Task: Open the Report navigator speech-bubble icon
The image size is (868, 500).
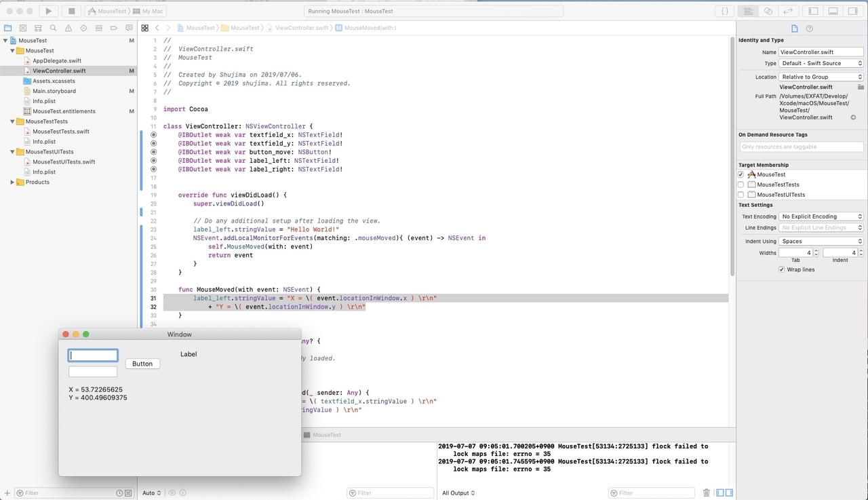Action: (129, 28)
